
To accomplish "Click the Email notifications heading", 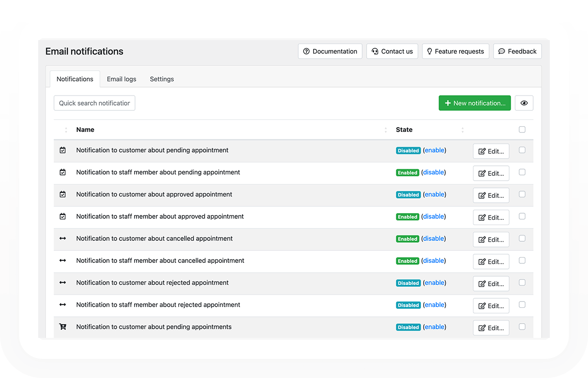I will pyautogui.click(x=84, y=51).
